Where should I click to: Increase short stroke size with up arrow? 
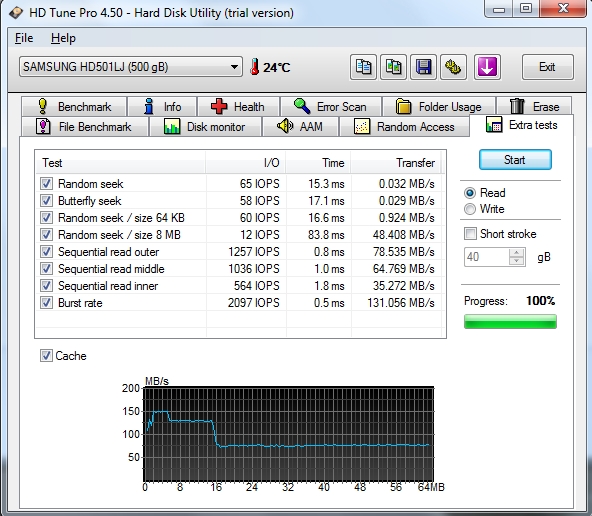(x=516, y=253)
